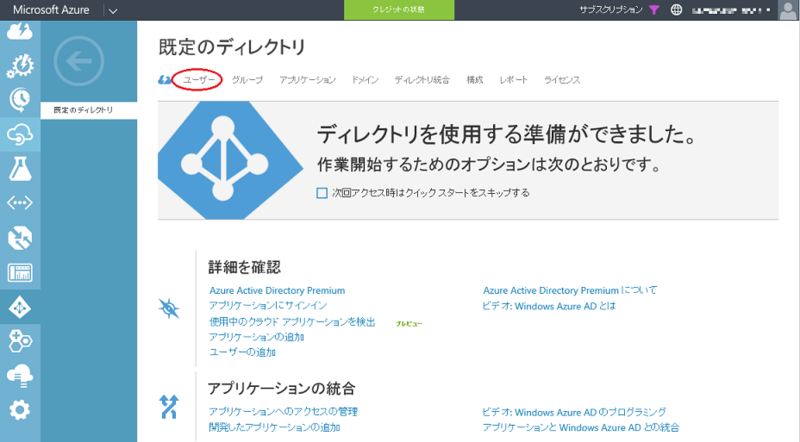Select the hexagons with plus sidebar icon
This screenshot has height=442, width=800.
pos(19,341)
